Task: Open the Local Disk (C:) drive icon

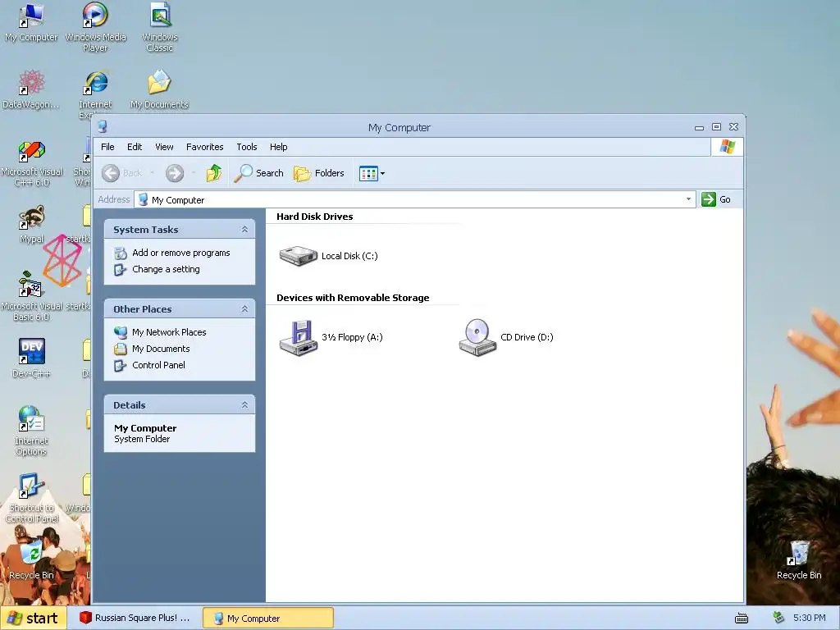Action: point(299,256)
